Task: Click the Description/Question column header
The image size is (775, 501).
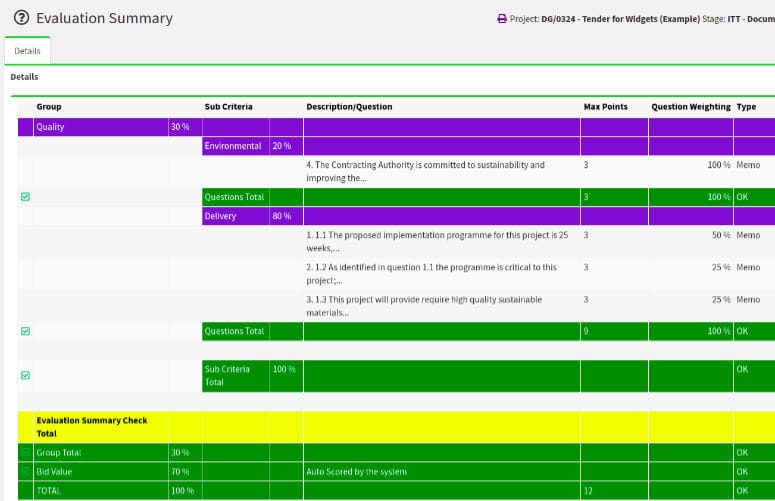Action: [349, 107]
